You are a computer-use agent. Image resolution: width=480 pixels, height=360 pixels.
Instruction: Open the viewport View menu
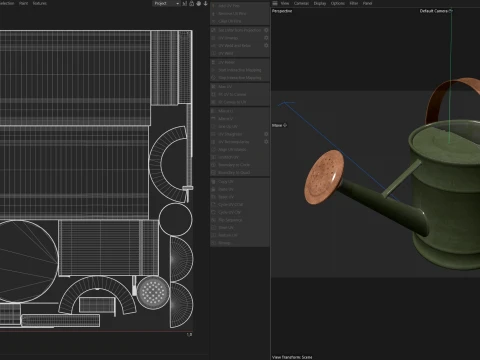(x=285, y=3)
